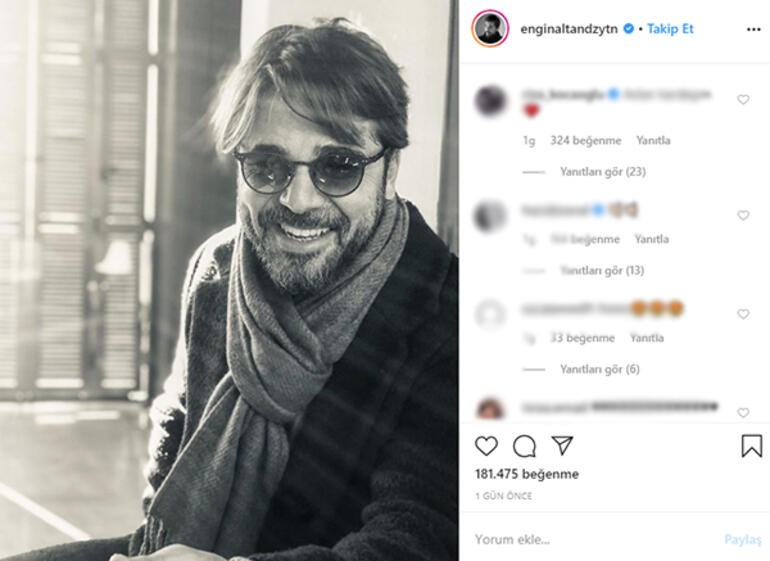
Task: Focus the 'Yorum ekle...' comment field
Action: [590, 539]
